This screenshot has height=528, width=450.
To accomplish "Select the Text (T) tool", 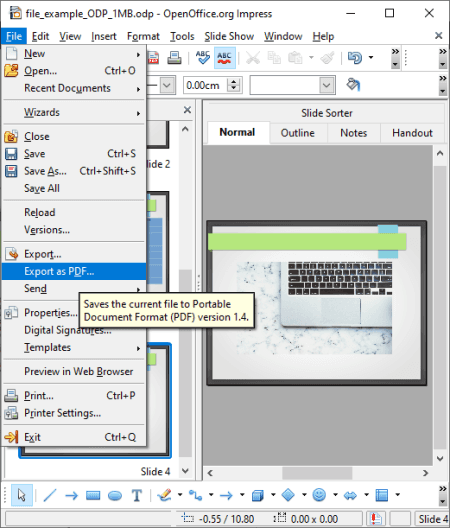I will (137, 495).
